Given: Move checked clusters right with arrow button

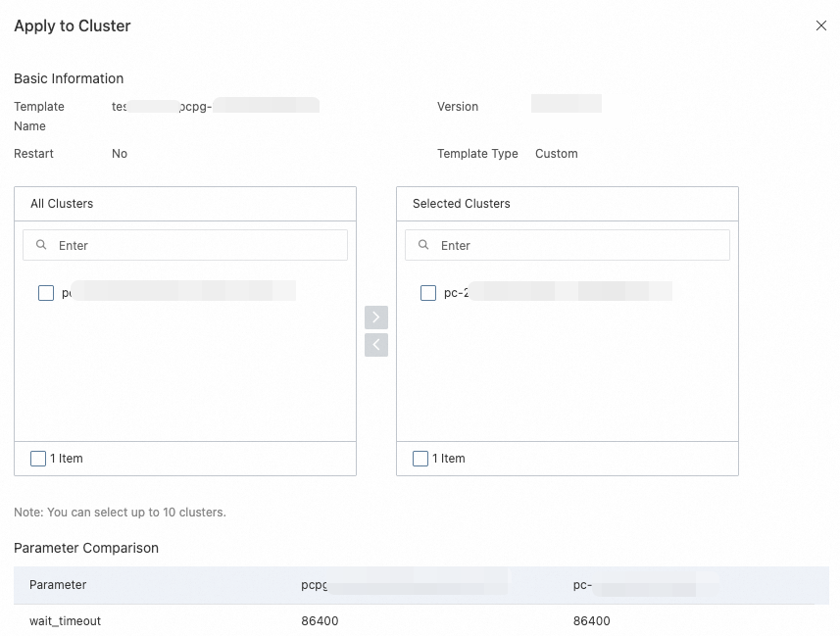Looking at the screenshot, I should [376, 318].
